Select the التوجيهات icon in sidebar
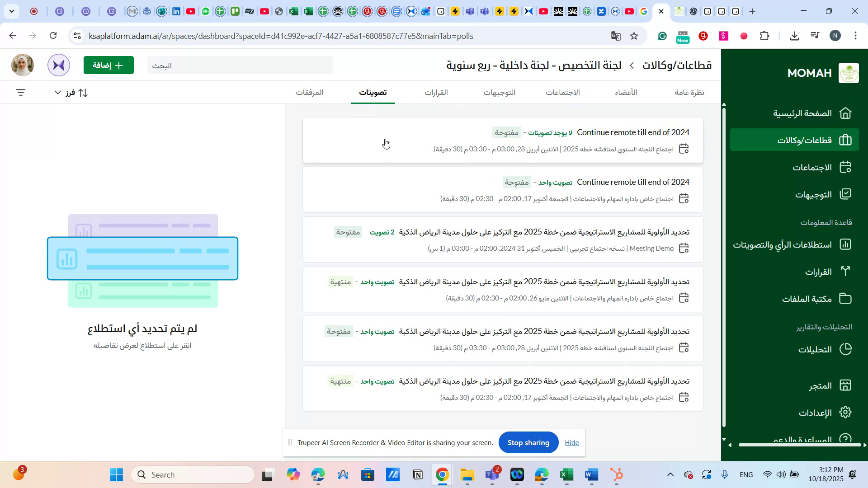The image size is (868, 488). coord(845,194)
